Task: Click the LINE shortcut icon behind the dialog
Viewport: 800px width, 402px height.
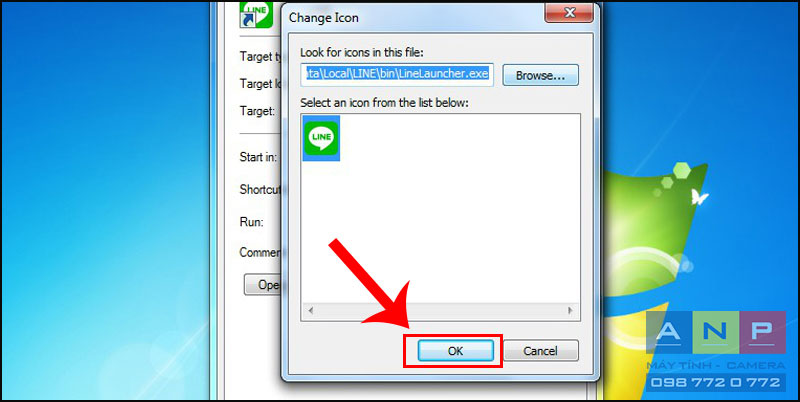Action: click(256, 14)
